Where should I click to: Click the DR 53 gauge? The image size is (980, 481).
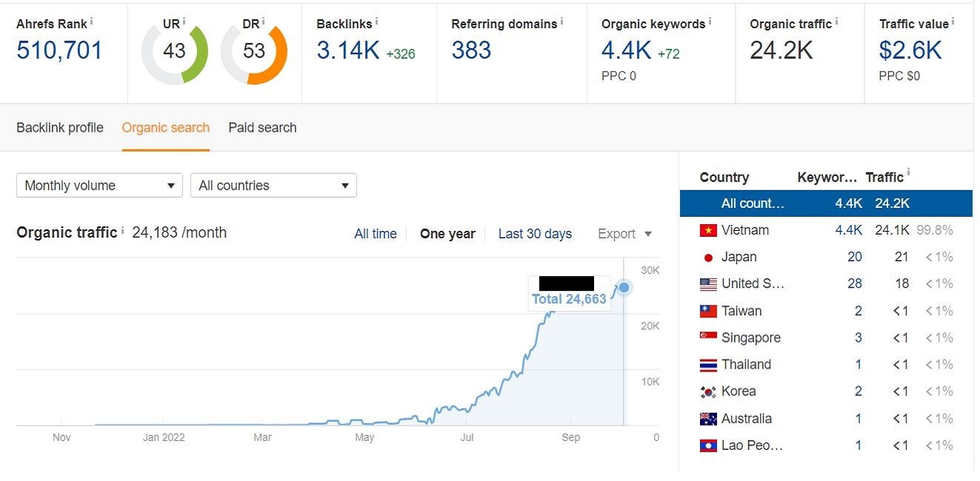(x=254, y=51)
